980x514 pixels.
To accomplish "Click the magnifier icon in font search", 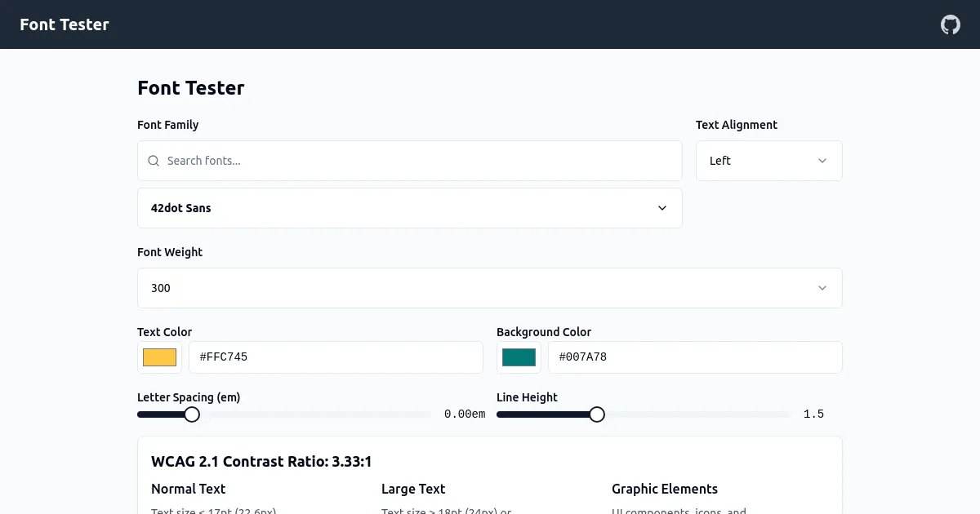I will click(154, 161).
